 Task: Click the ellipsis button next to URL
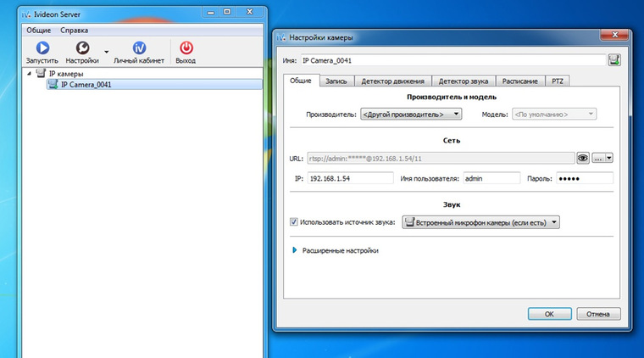click(598, 158)
